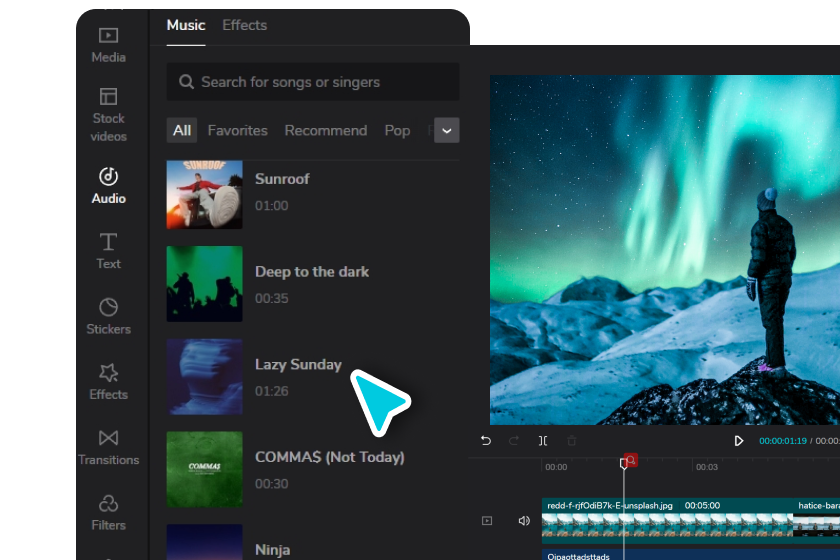Image resolution: width=840 pixels, height=560 pixels.
Task: Click the 00:03 ruler mark
Action: [707, 467]
